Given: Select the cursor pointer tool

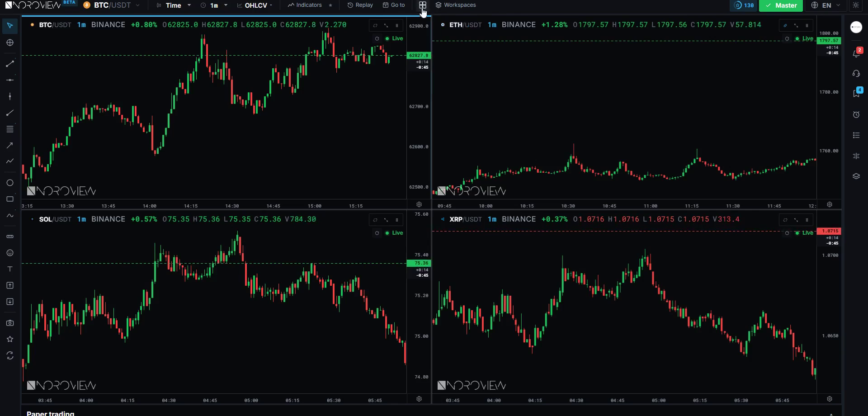Looking at the screenshot, I should pyautogui.click(x=10, y=26).
